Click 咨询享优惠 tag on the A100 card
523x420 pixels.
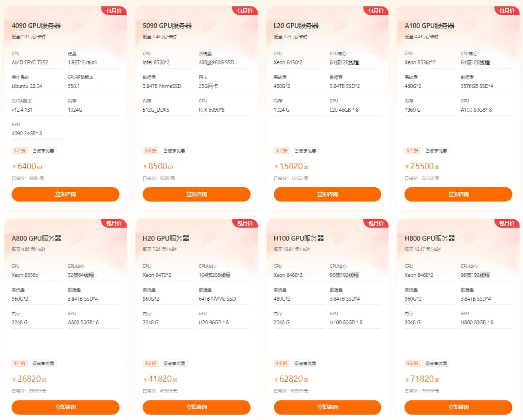(436, 151)
